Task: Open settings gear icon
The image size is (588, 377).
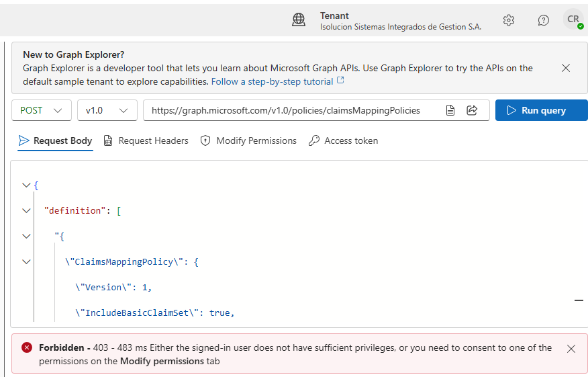Action: [509, 20]
